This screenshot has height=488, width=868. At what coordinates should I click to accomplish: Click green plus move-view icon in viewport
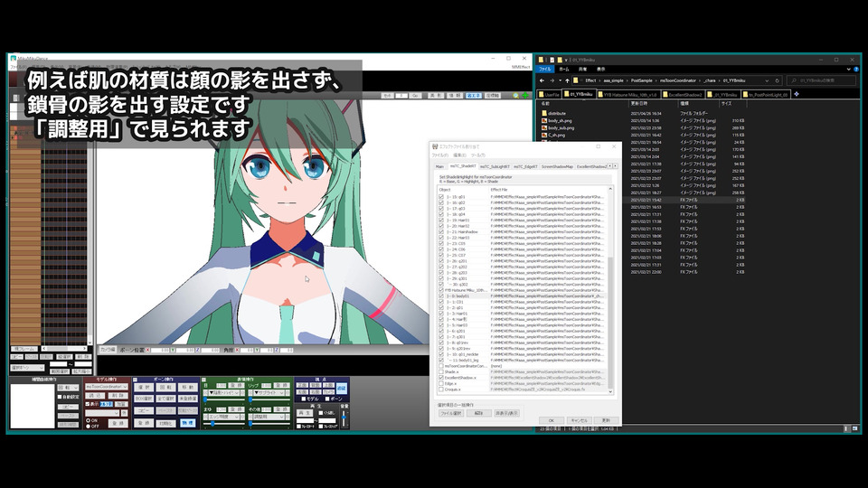(525, 95)
